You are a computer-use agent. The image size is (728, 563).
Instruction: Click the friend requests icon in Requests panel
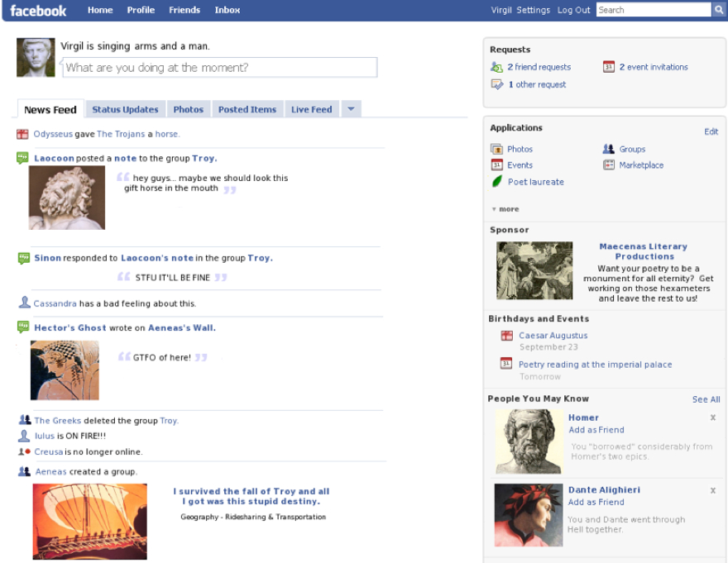(500, 66)
